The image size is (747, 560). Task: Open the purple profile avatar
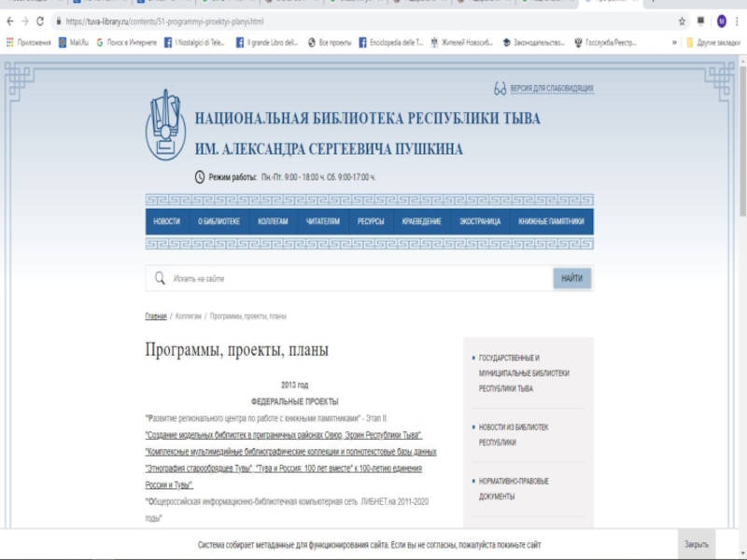(721, 21)
